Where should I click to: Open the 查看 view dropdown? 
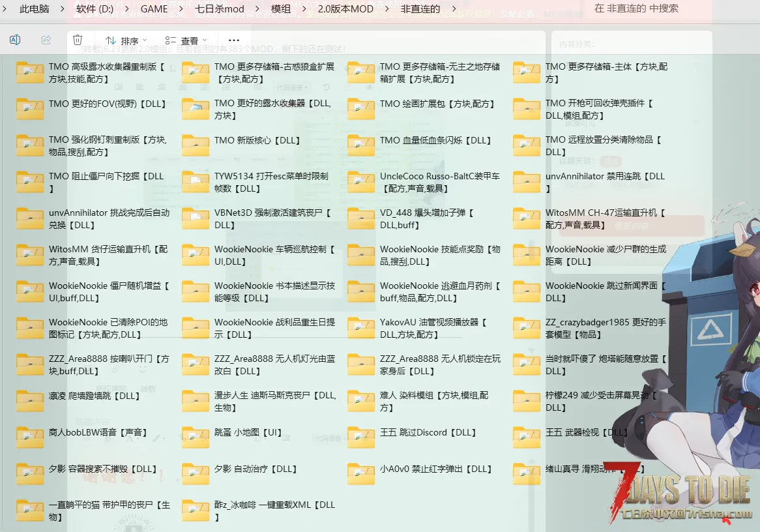pyautogui.click(x=186, y=40)
